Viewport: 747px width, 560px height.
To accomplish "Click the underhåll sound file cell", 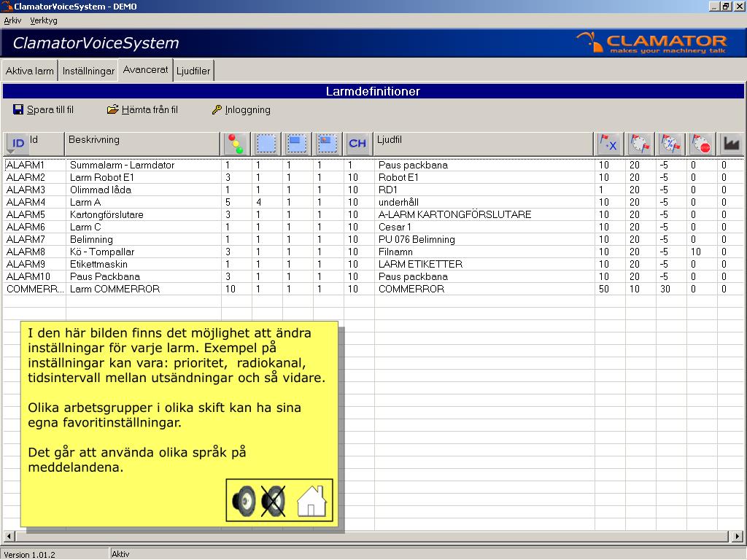I will [484, 202].
